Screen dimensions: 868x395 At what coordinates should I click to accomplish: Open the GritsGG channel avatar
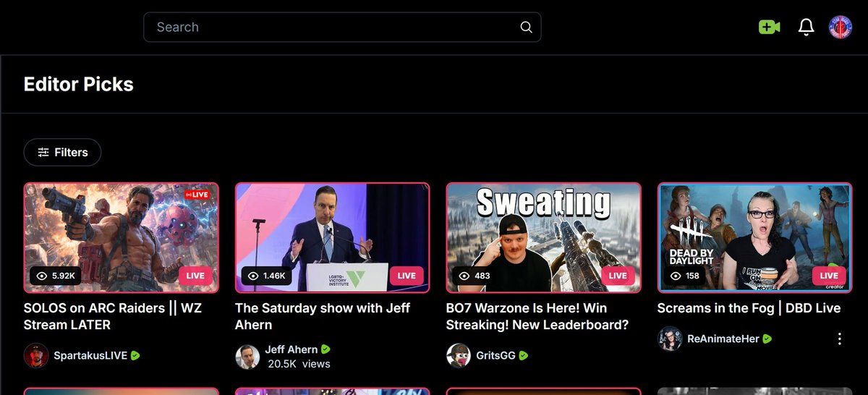click(x=459, y=355)
